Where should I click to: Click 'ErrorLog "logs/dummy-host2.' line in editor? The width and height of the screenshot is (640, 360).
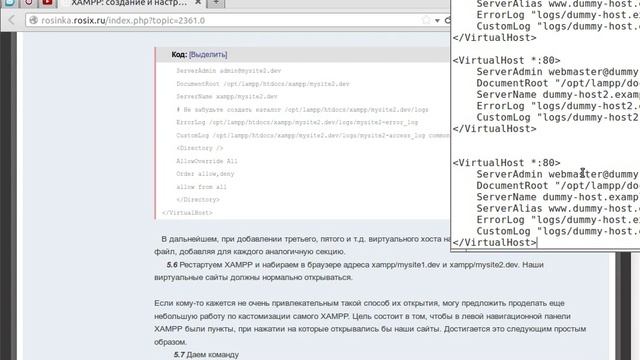pos(558,106)
